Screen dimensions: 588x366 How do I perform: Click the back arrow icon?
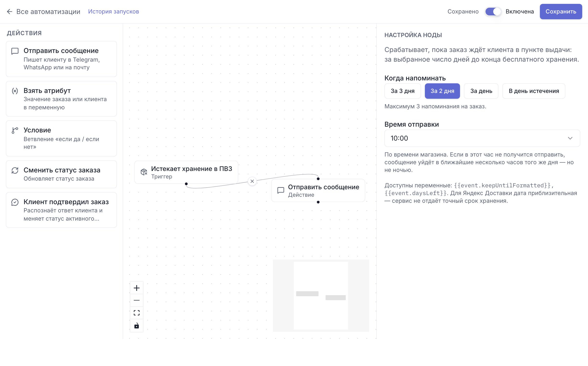tap(9, 12)
